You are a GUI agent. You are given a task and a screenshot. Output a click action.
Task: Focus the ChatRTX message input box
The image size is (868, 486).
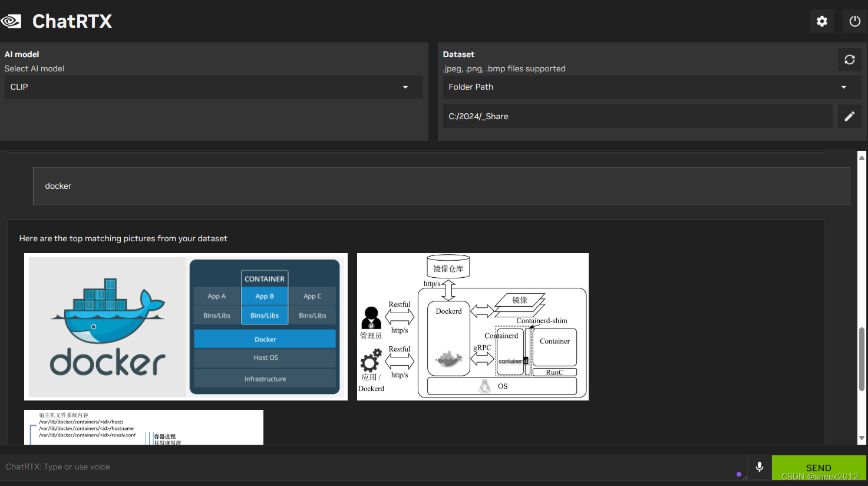pyautogui.click(x=373, y=467)
